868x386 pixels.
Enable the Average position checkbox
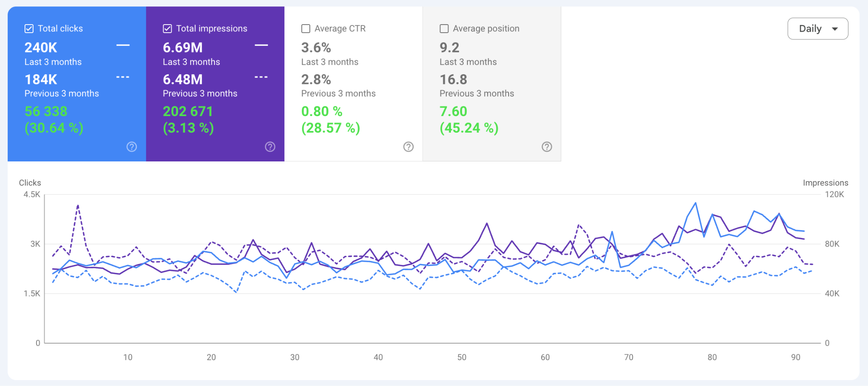pyautogui.click(x=444, y=28)
